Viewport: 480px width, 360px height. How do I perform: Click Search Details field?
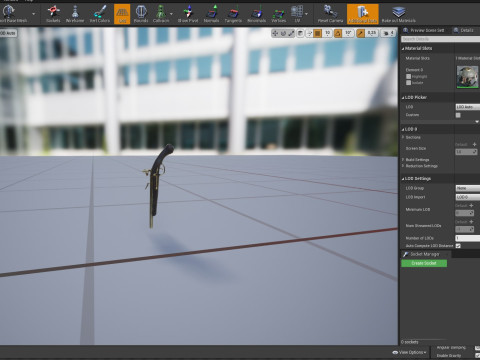click(440, 39)
